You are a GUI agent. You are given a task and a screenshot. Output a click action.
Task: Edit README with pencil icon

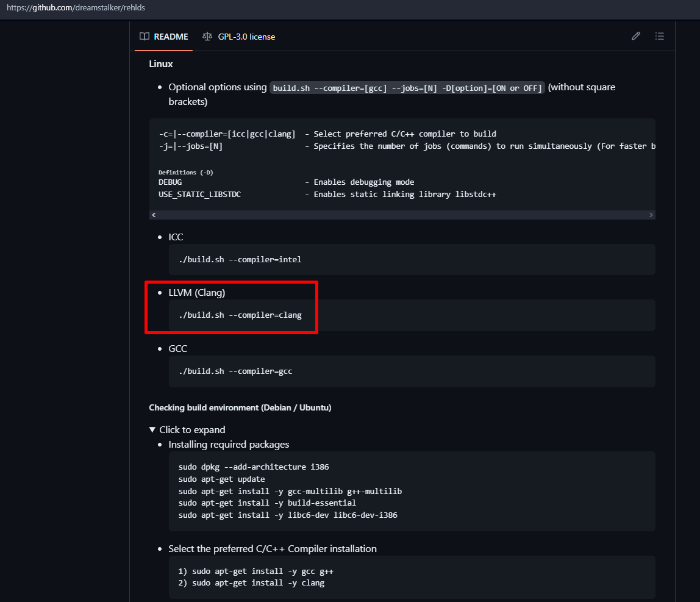[x=636, y=36]
